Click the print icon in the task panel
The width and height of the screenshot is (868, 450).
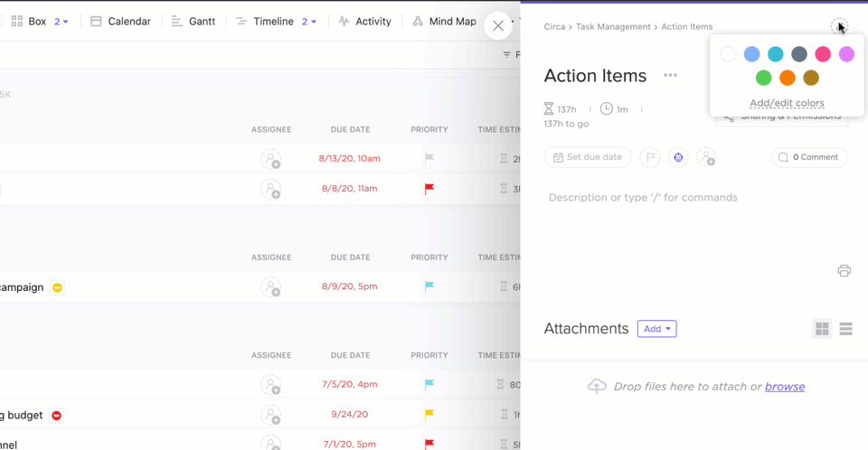(x=844, y=270)
